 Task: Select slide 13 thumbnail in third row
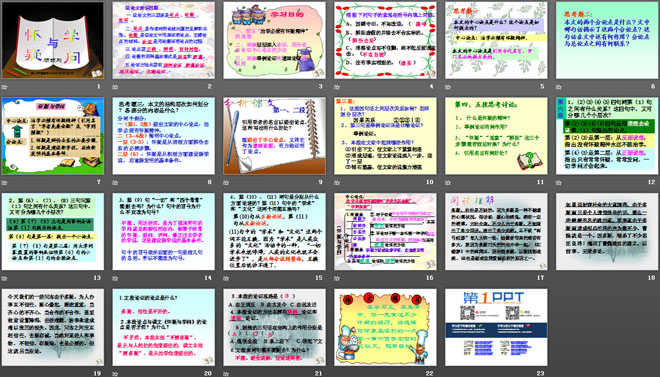[x=53, y=231]
